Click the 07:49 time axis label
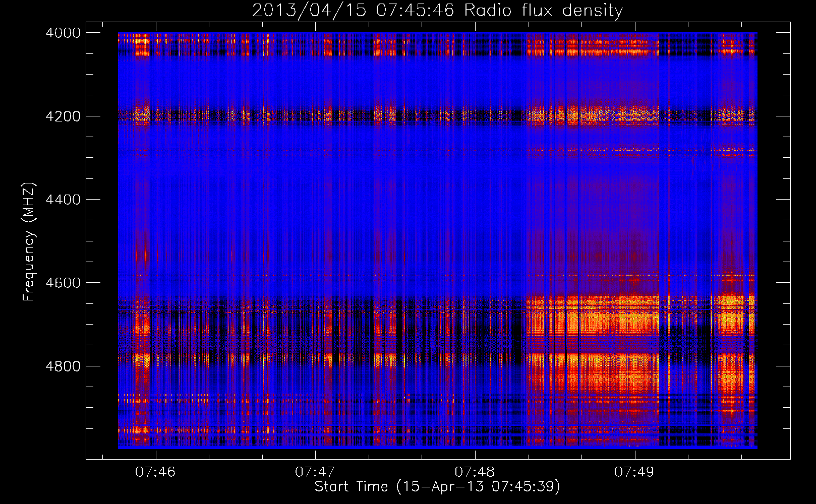816x504 pixels. pyautogui.click(x=634, y=472)
